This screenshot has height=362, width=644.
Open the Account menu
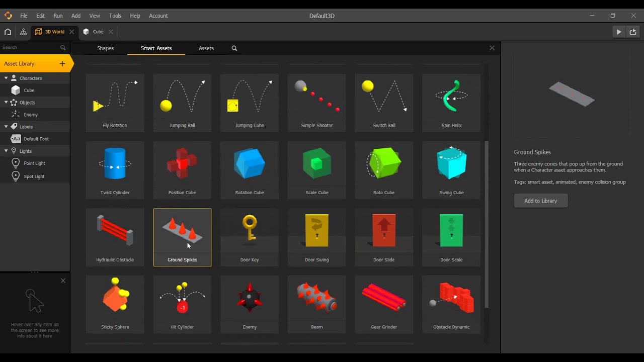click(x=158, y=16)
